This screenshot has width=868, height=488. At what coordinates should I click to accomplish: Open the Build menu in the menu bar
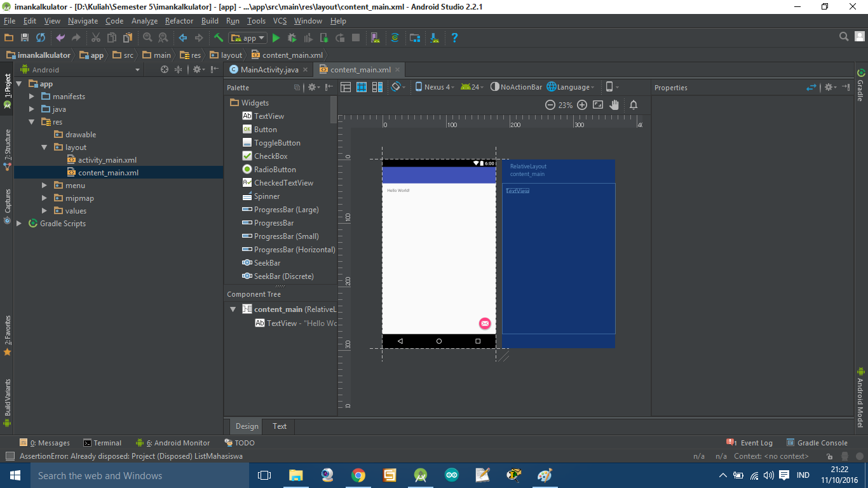click(x=210, y=21)
